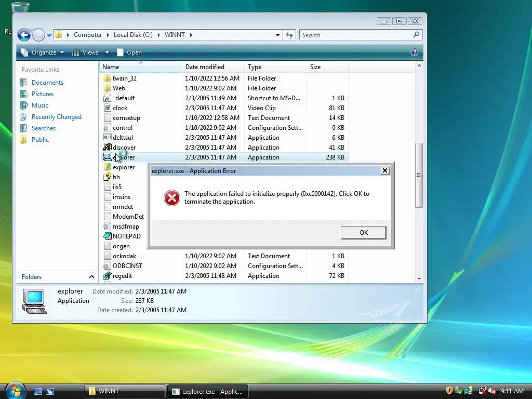Select Computer in the address breadcrumb
532x399 pixels.
tap(87, 35)
